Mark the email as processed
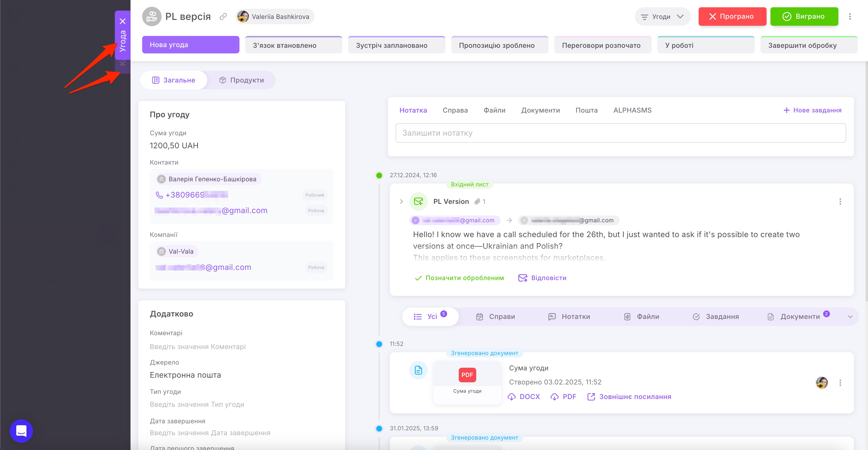 (x=459, y=278)
